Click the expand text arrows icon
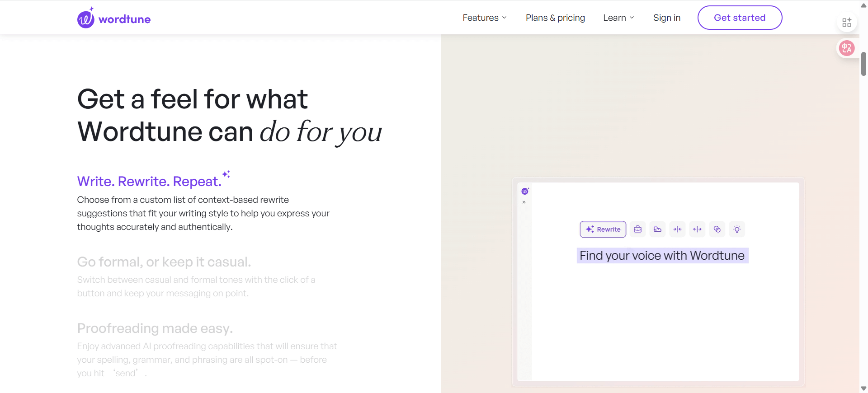This screenshot has height=393, width=868. click(697, 229)
